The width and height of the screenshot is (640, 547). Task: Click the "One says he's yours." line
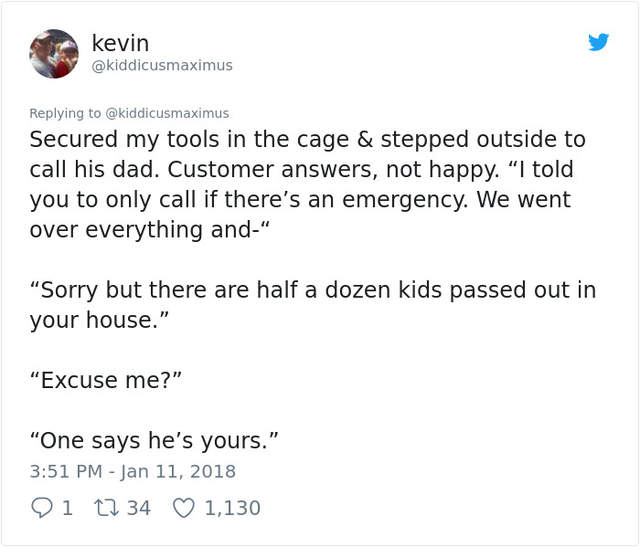(x=153, y=440)
